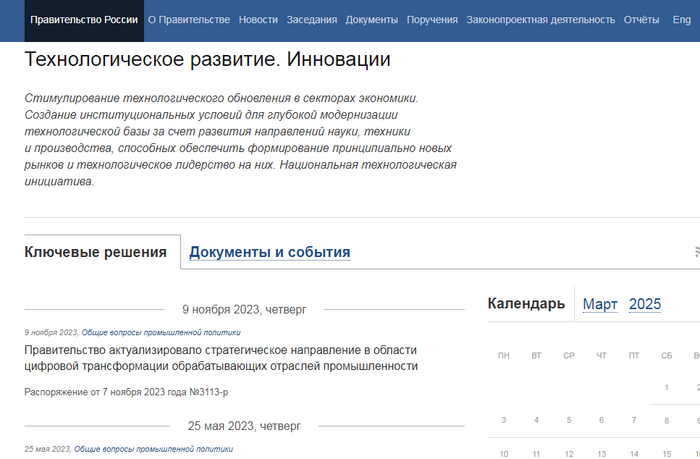
Task: Open the Документы menu item
Action: pos(372,20)
